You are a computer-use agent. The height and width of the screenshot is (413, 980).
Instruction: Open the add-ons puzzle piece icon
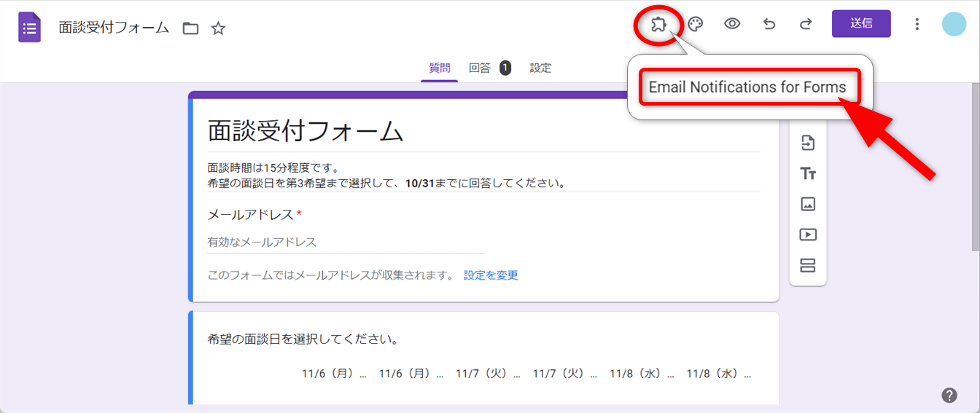tap(658, 25)
